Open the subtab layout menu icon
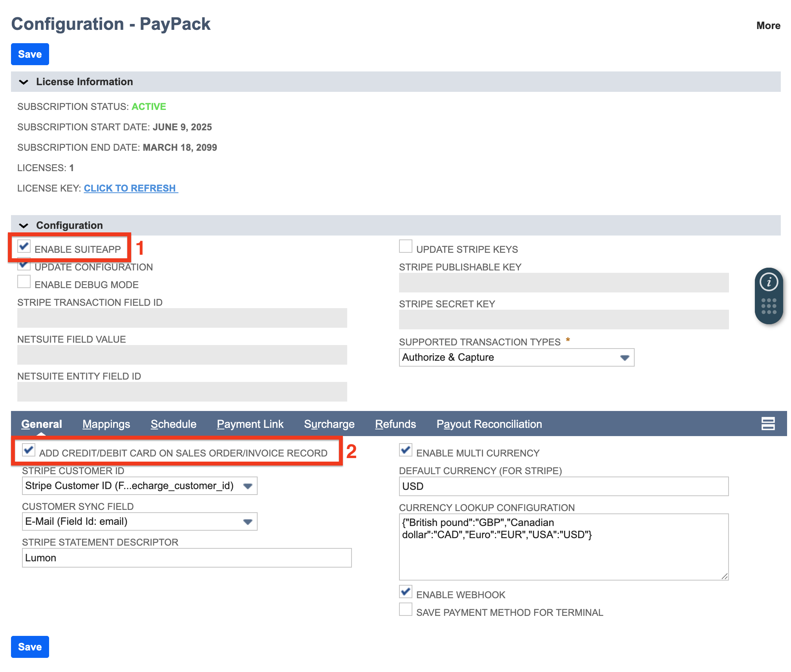The image size is (791, 672). tap(768, 424)
